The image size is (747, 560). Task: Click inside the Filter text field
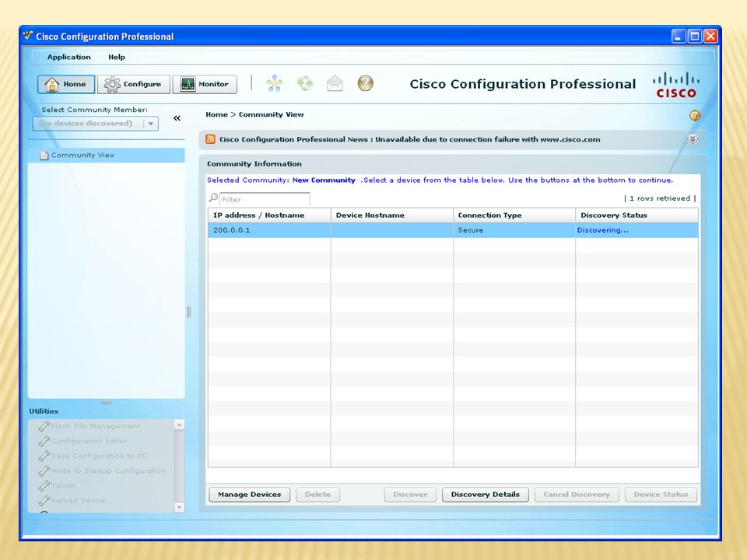(x=265, y=199)
